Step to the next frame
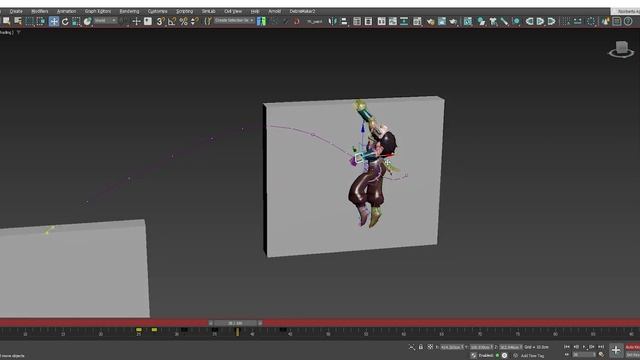This screenshot has height=360, width=640. click(592, 347)
